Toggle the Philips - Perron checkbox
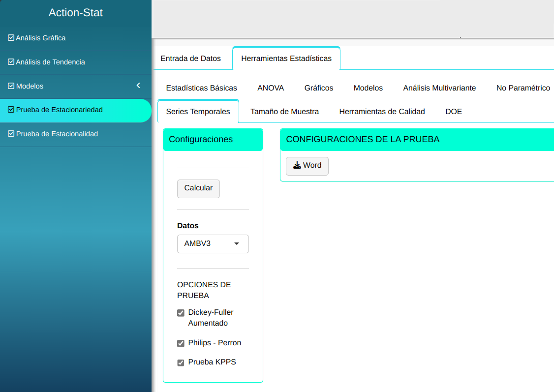This screenshot has width=554, height=392. [181, 343]
